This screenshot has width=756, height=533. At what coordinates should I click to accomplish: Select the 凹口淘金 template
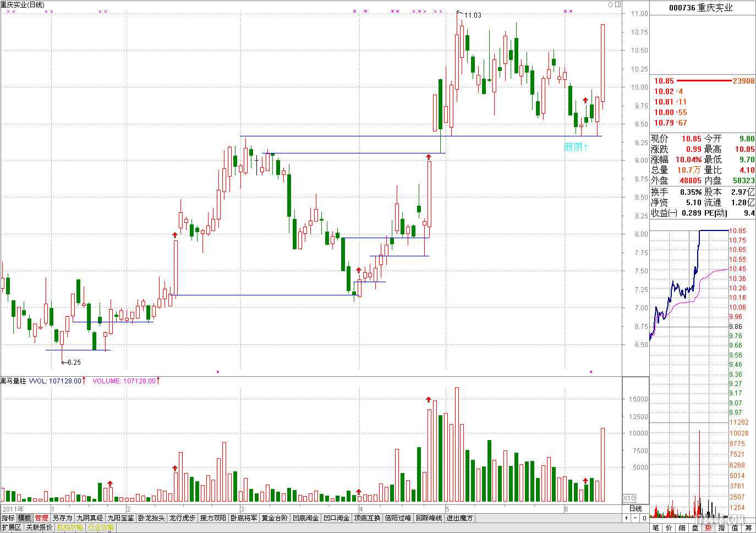(x=336, y=518)
